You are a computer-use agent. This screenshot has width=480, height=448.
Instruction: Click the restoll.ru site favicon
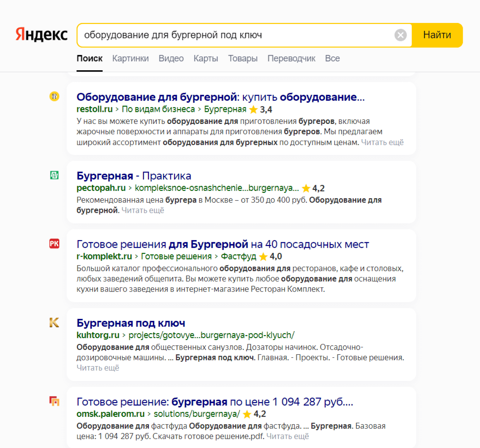(x=54, y=96)
